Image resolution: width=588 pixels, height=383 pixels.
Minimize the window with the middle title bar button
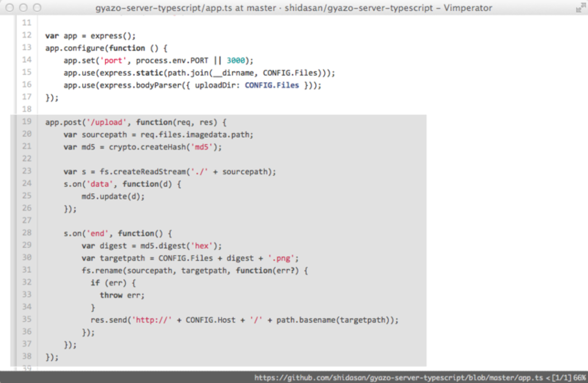[x=24, y=8]
